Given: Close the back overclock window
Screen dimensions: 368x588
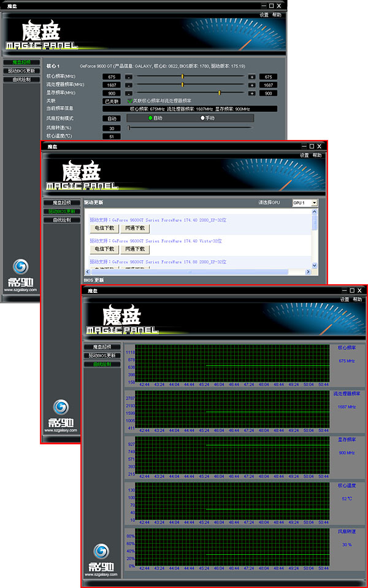Looking at the screenshot, I should [279, 6].
